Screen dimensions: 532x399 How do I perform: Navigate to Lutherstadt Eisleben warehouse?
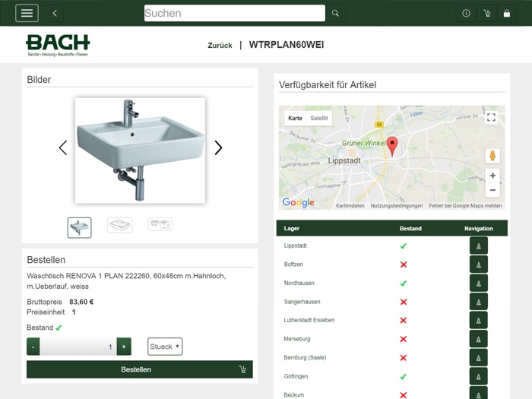coord(479,320)
